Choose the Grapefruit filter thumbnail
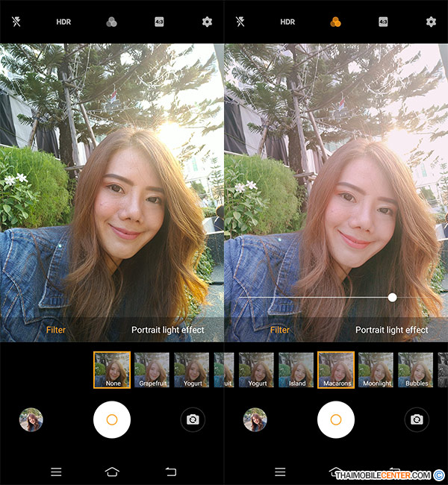The height and width of the screenshot is (485, 448). point(152,370)
